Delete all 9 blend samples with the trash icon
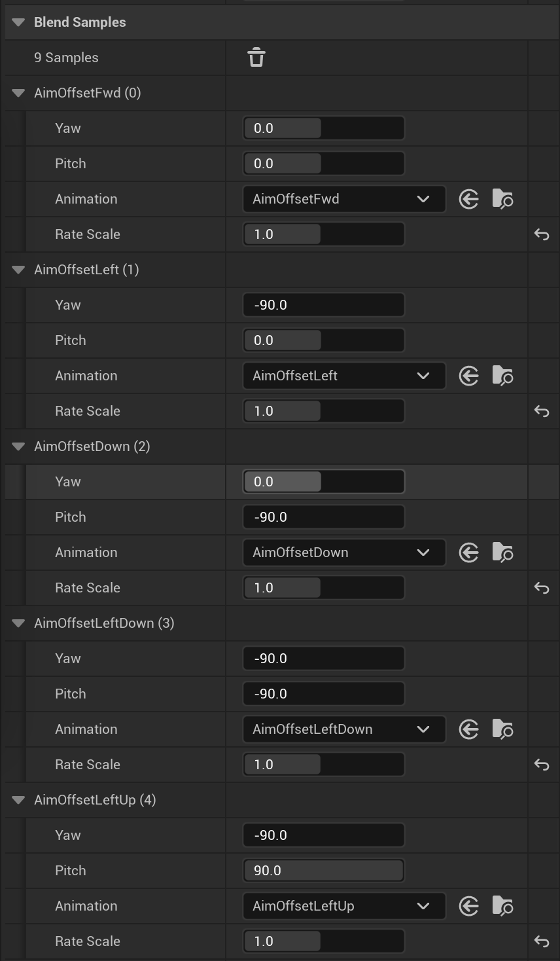 (x=256, y=58)
